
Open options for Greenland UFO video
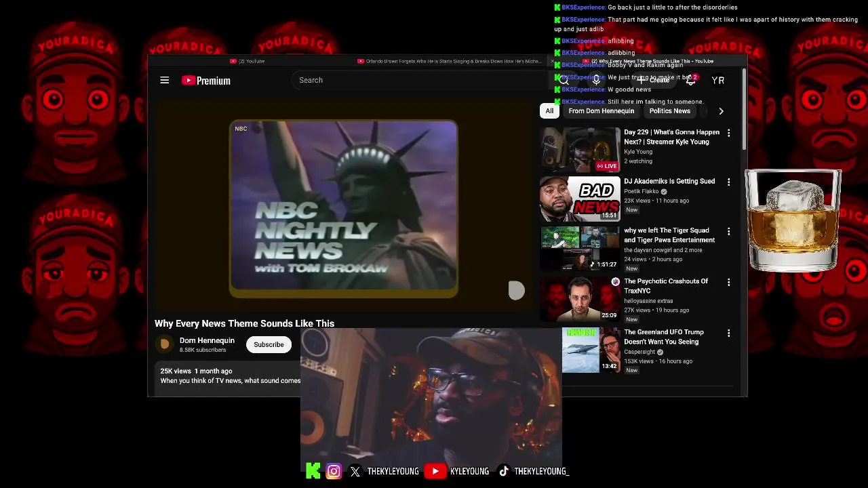728,333
